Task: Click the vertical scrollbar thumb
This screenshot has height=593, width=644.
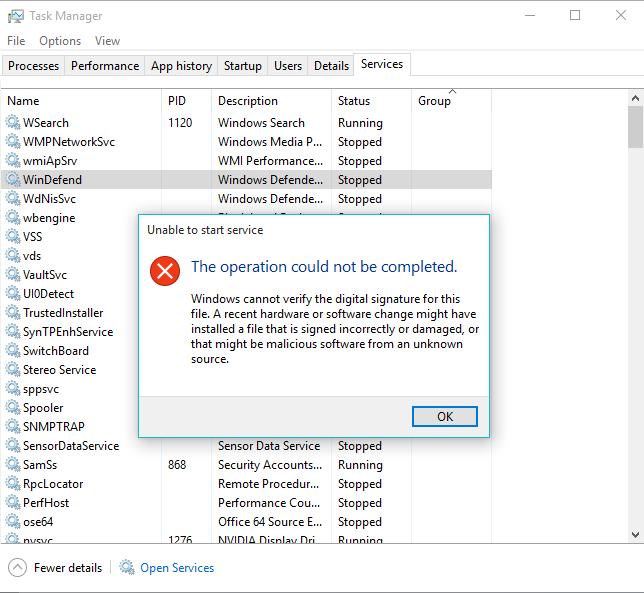Action: point(635,126)
